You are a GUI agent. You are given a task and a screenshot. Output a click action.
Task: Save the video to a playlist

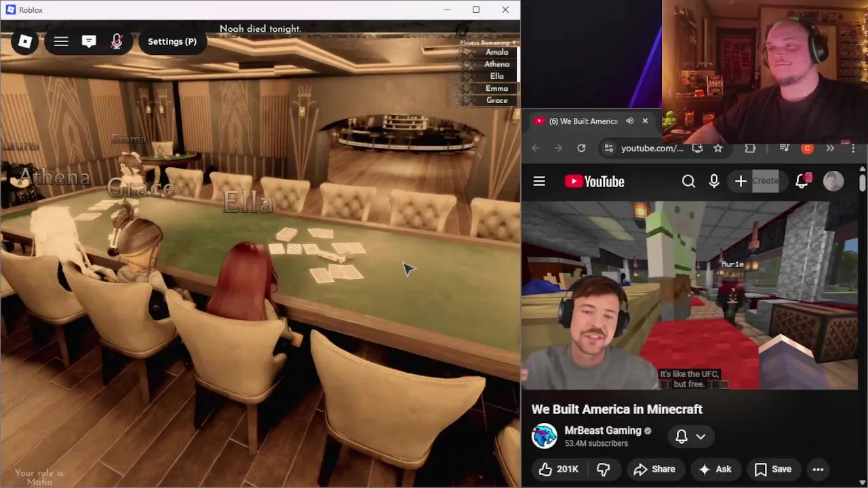773,469
